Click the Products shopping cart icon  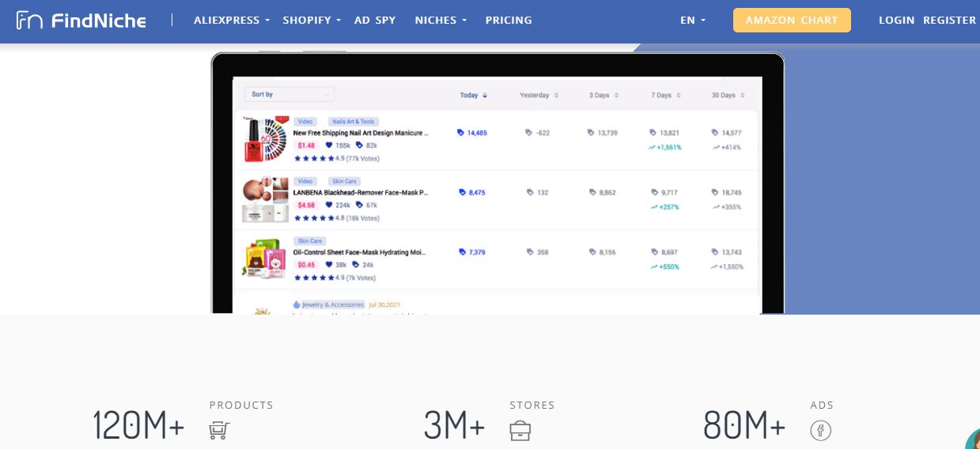219,430
